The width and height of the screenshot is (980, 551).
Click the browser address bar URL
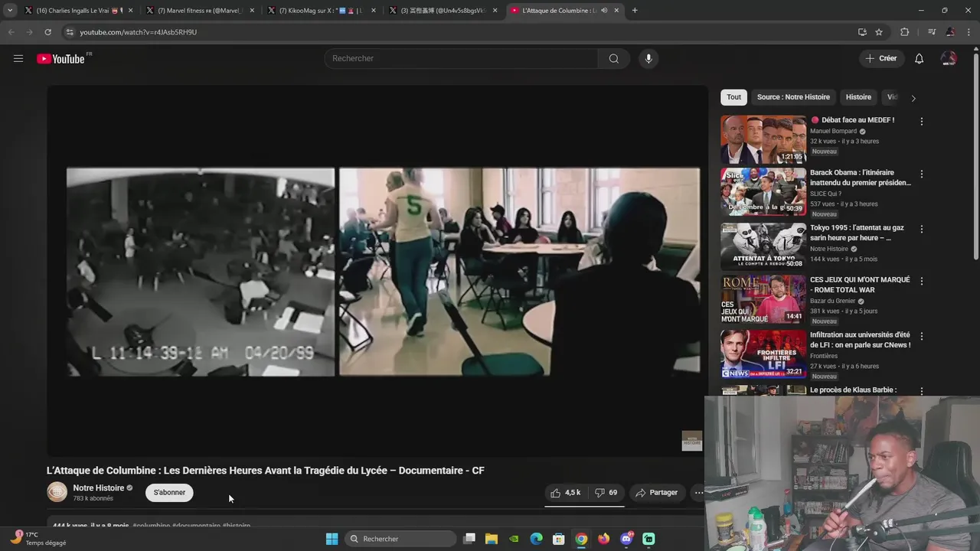[138, 32]
